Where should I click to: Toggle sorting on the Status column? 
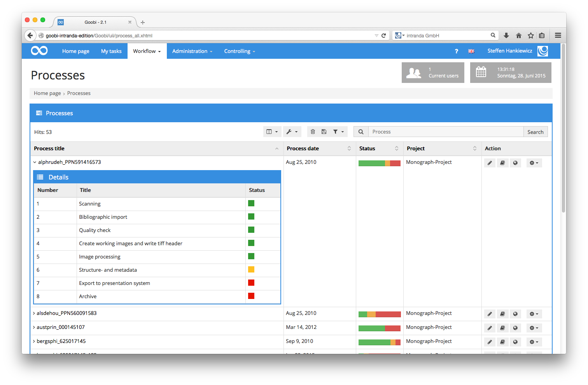point(397,148)
